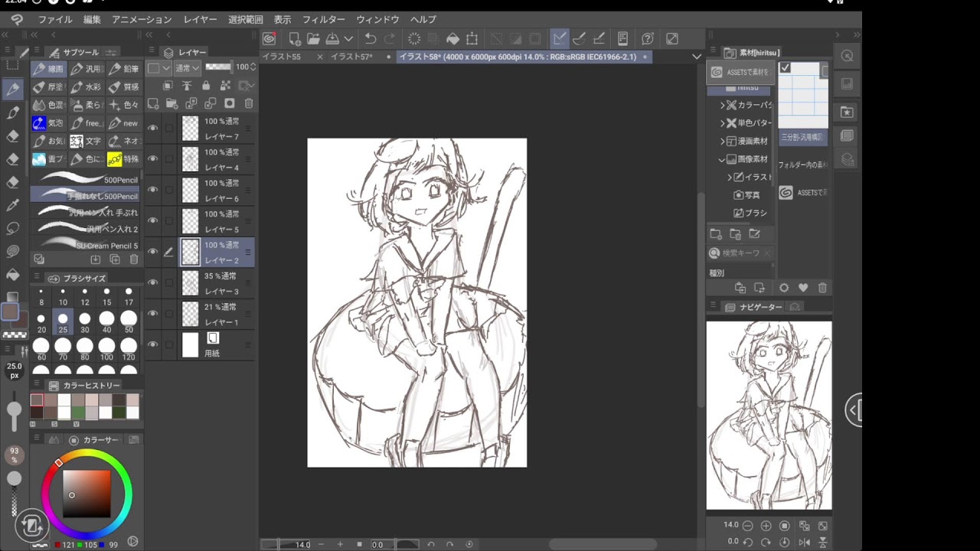The width and height of the screenshot is (980, 551).
Task: Toggle the material thumbnail checkbox
Action: tap(785, 68)
